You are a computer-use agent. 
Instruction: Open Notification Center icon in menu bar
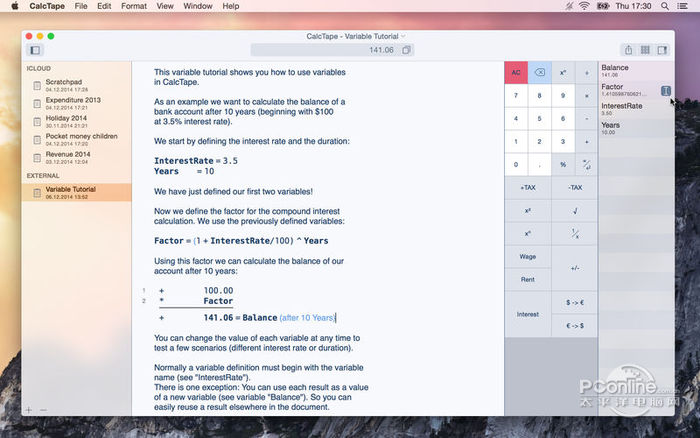tap(683, 6)
